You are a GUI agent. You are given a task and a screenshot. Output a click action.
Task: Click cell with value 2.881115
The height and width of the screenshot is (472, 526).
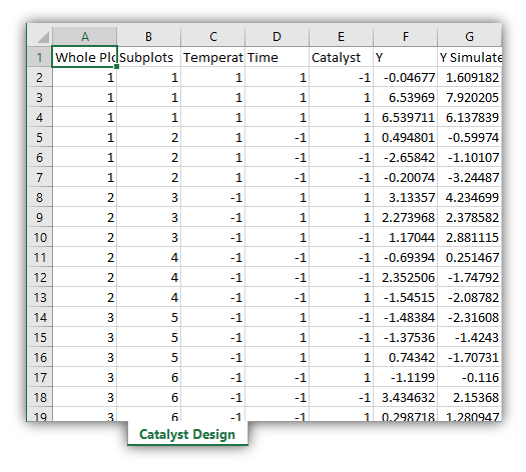click(x=470, y=238)
